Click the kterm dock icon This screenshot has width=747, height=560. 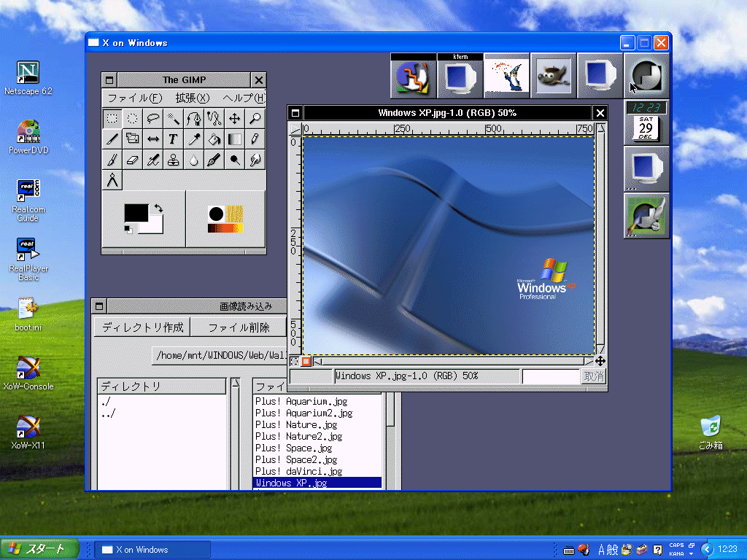tap(460, 75)
